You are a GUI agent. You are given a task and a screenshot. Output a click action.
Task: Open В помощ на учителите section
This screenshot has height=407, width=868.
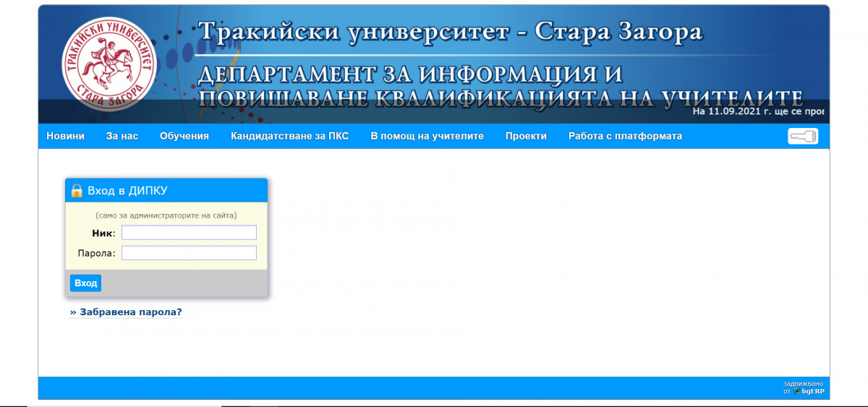point(427,136)
